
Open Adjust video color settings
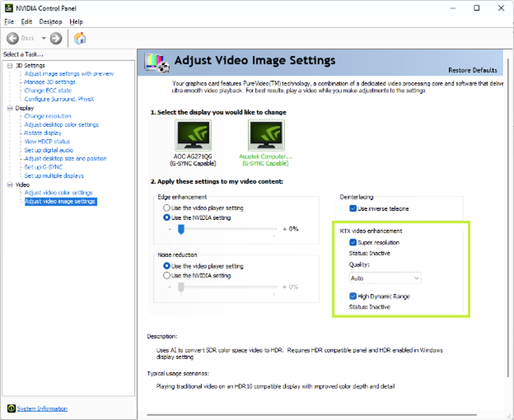coord(59,193)
